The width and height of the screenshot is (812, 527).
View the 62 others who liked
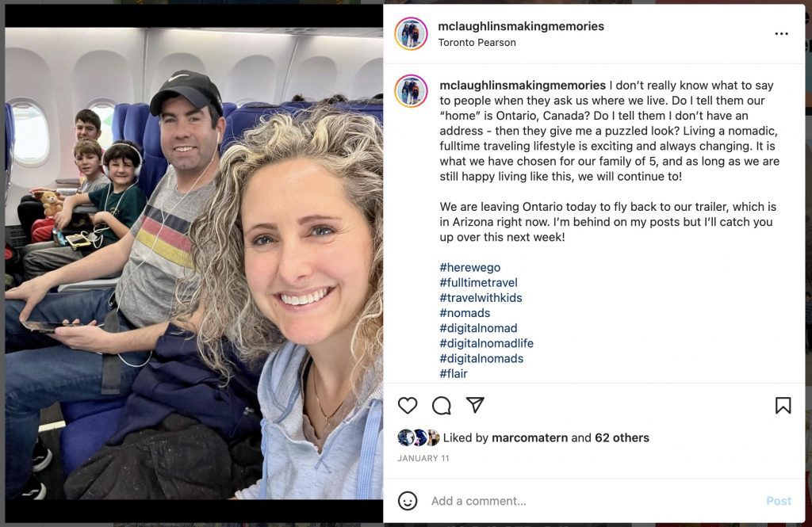click(x=622, y=438)
